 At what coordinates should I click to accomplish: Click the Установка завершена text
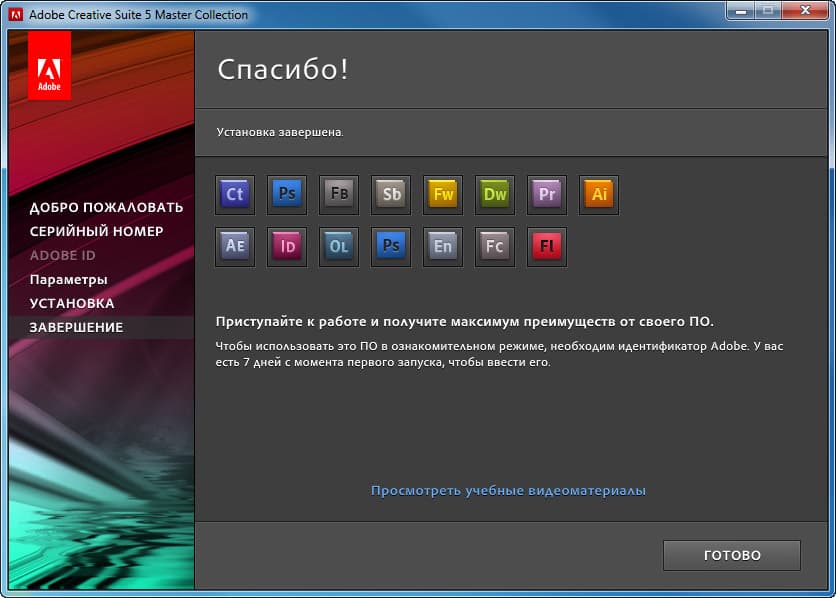280,132
